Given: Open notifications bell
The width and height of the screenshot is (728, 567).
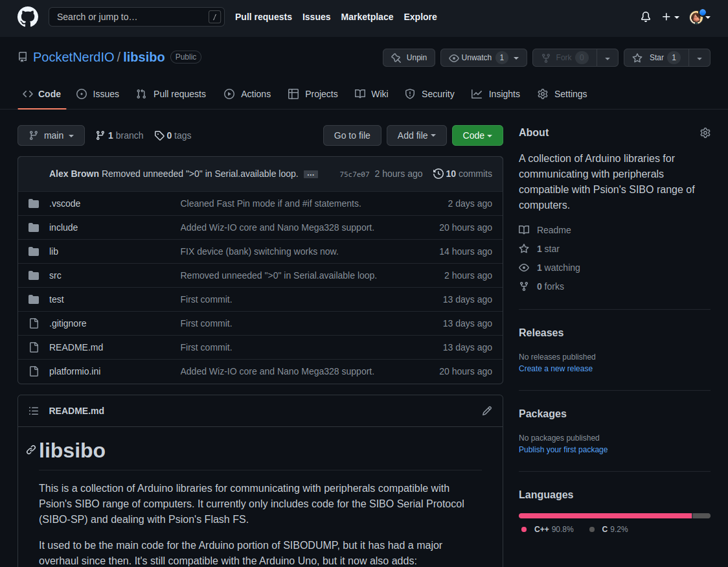Looking at the screenshot, I should pos(645,17).
